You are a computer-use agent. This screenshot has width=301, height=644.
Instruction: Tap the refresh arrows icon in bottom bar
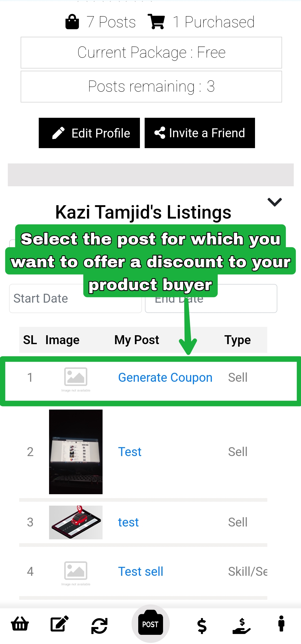(99, 626)
